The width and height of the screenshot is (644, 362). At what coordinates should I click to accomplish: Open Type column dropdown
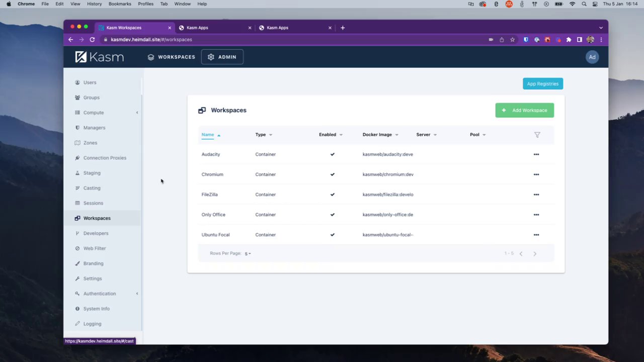pos(271,135)
